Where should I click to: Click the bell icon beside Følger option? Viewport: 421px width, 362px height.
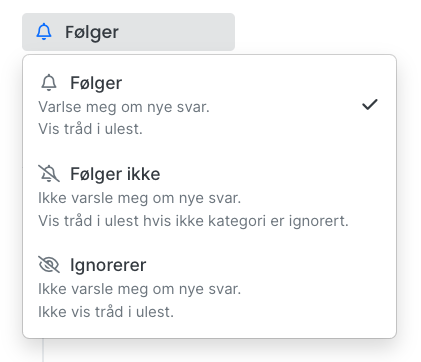coord(49,83)
